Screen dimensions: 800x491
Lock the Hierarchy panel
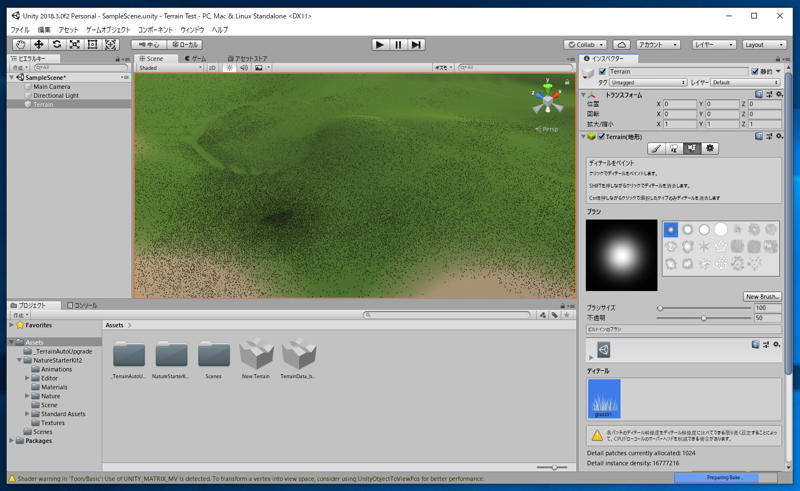118,59
